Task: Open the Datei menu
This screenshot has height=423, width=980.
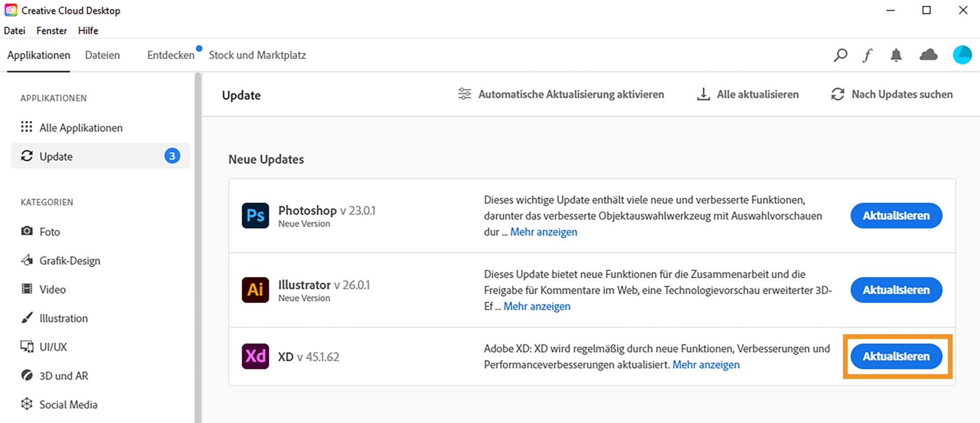Action: tap(14, 31)
